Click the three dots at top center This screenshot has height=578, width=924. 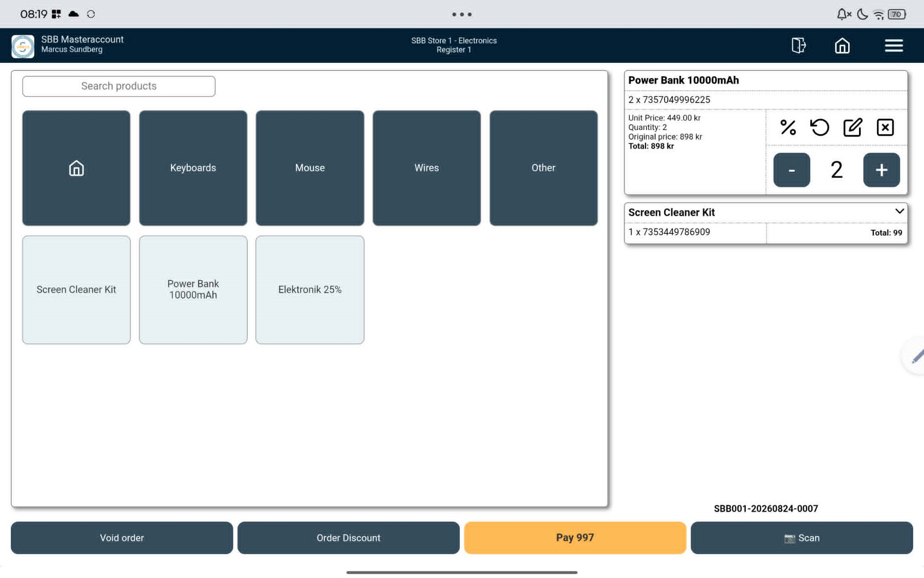click(x=462, y=14)
